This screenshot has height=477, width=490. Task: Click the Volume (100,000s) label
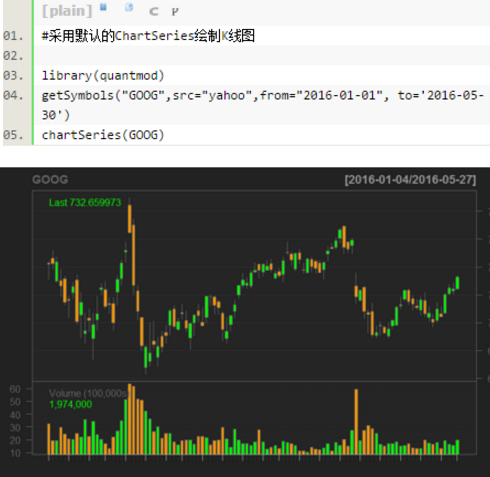click(89, 393)
